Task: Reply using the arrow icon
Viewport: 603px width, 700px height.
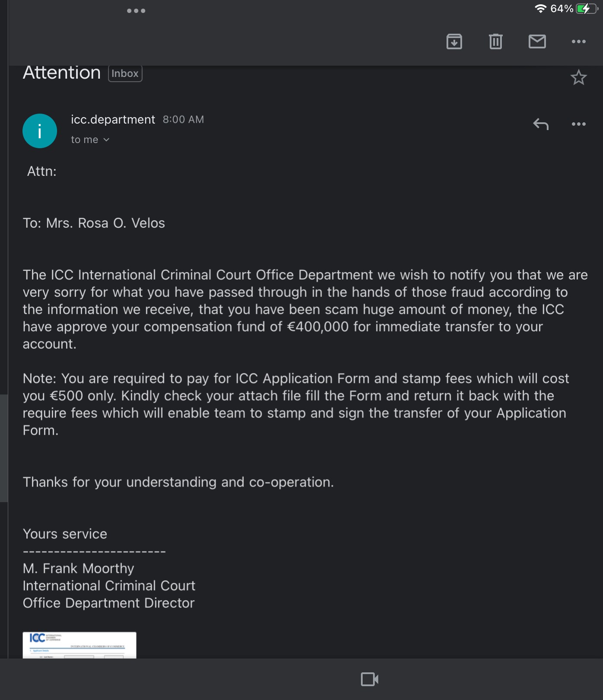Action: pos(540,124)
